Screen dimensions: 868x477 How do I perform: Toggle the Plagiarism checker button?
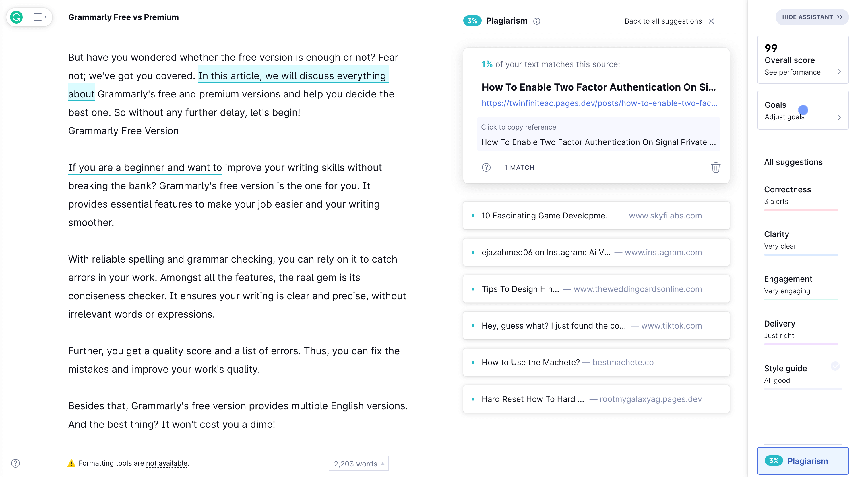pos(803,461)
